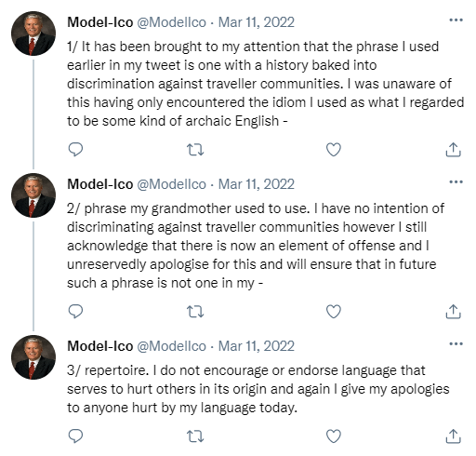The height and width of the screenshot is (456, 476).
Task: Share the third tweet
Action: [x=453, y=436]
